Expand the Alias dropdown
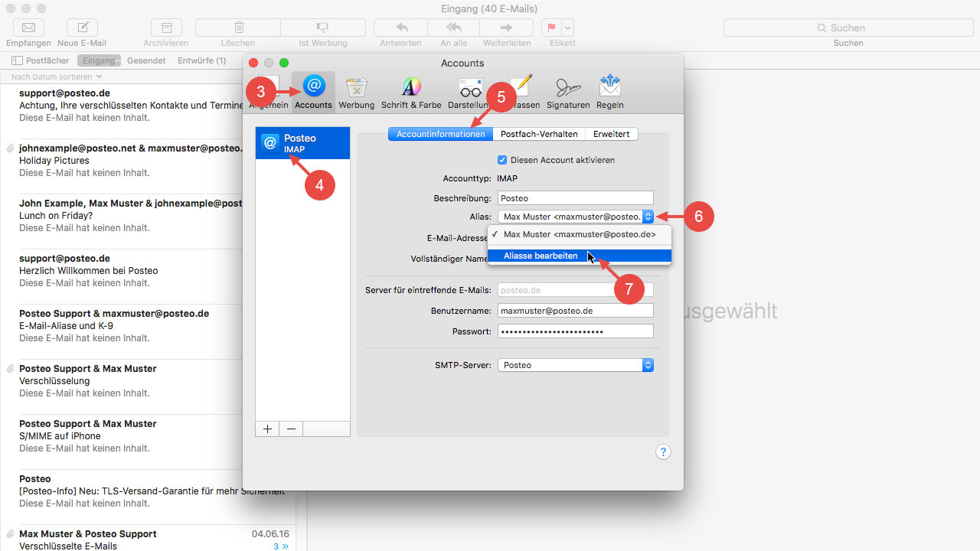 coord(648,217)
